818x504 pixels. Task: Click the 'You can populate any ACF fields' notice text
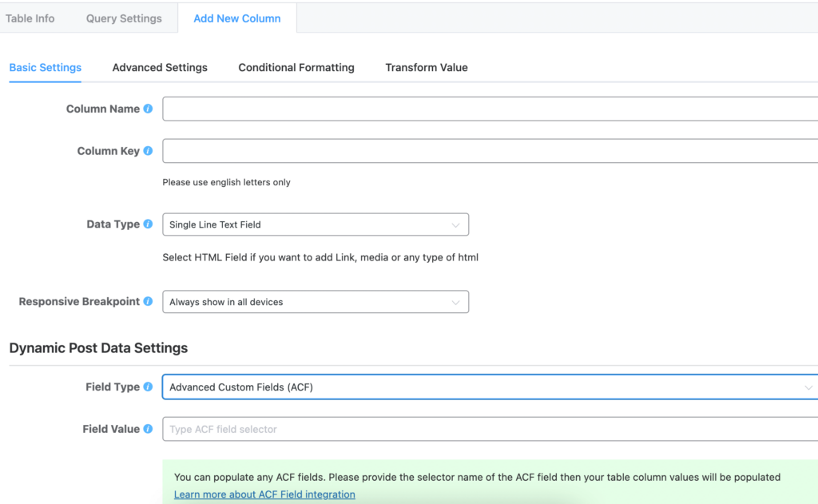pyautogui.click(x=477, y=477)
